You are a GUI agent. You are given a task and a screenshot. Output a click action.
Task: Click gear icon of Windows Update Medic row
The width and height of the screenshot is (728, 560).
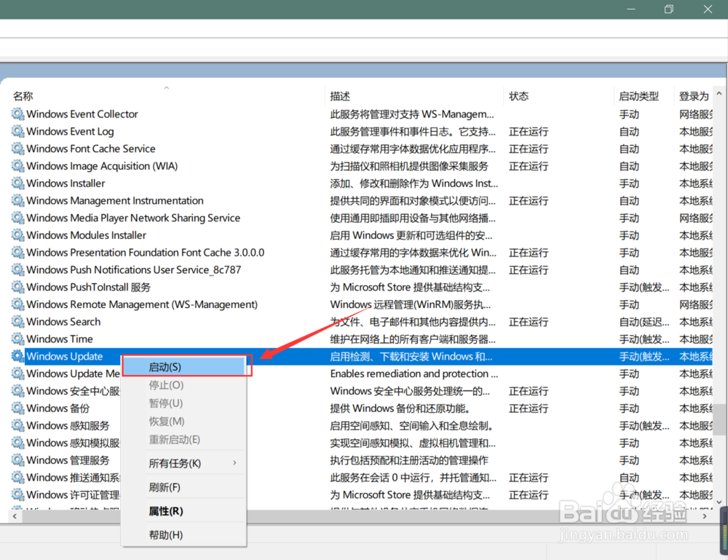pyautogui.click(x=17, y=374)
